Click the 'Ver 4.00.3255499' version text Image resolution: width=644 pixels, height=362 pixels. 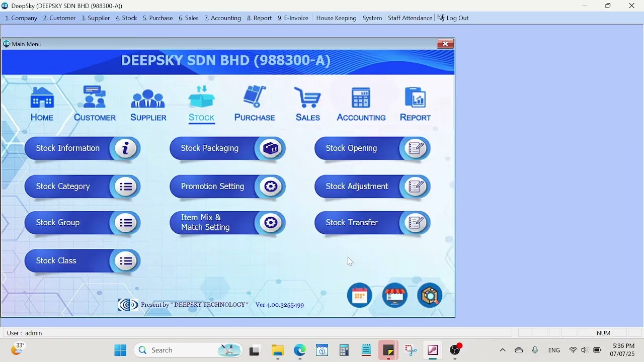pyautogui.click(x=280, y=305)
